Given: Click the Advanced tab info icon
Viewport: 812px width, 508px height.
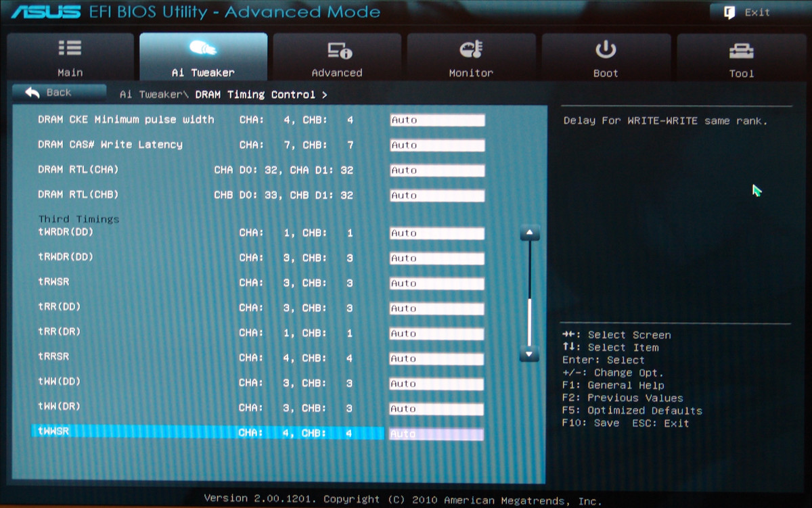Looking at the screenshot, I should [338, 49].
